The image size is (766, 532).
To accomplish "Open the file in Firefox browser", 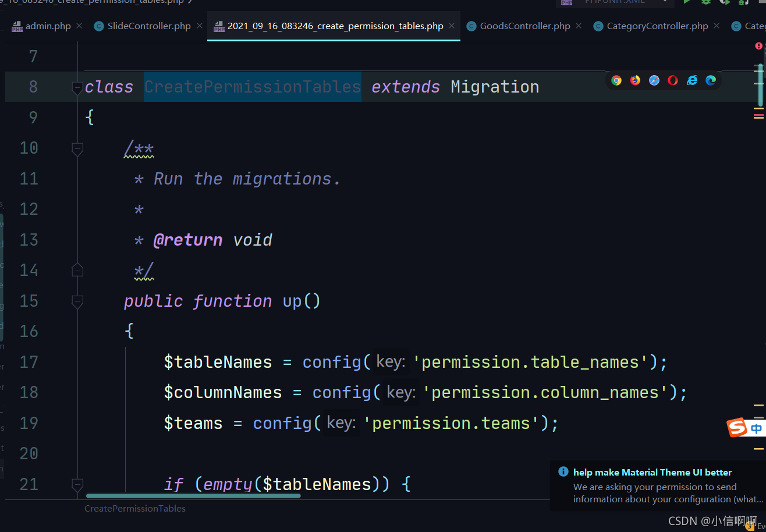I will 635,80.
